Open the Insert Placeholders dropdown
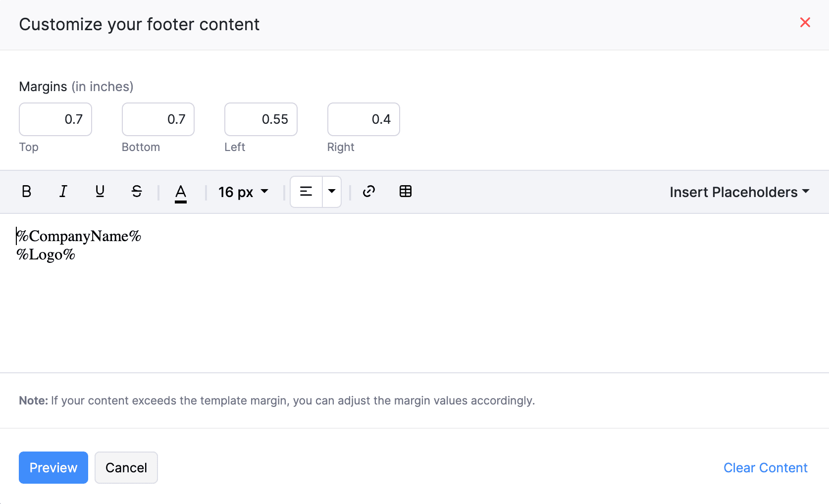The image size is (829, 504). (739, 192)
